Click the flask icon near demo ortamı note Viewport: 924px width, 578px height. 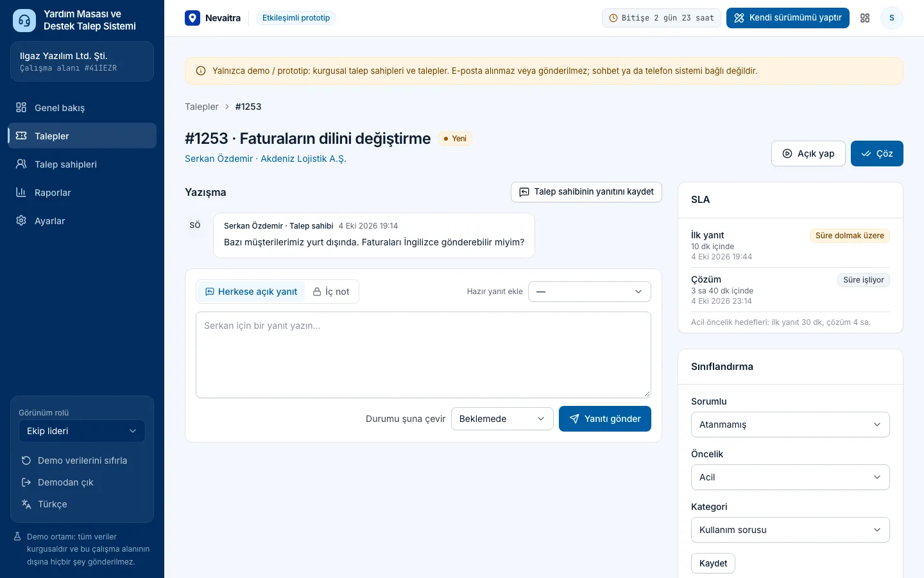tap(18, 537)
